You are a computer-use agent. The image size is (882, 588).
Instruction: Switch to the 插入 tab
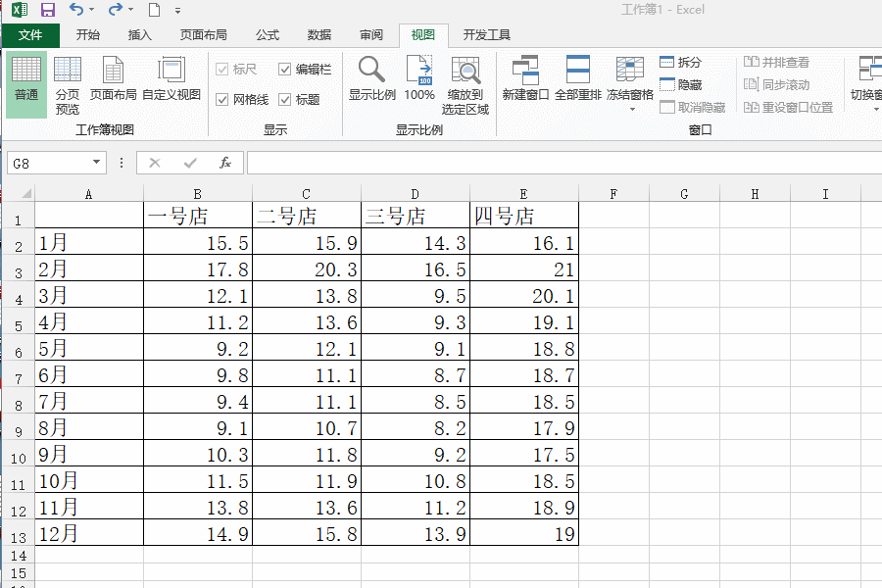[140, 35]
